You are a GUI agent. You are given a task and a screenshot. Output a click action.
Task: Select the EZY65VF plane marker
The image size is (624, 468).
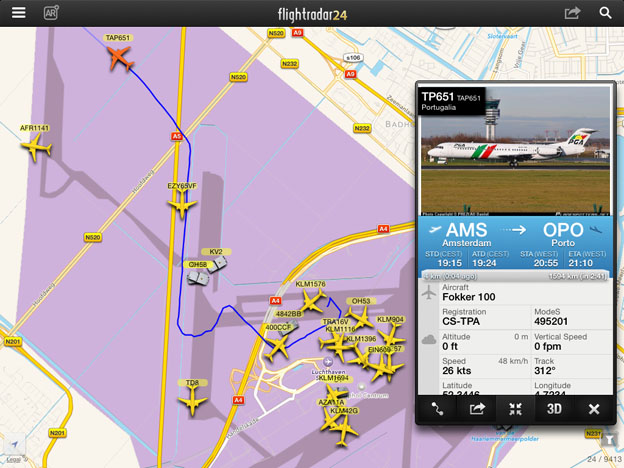tap(182, 204)
